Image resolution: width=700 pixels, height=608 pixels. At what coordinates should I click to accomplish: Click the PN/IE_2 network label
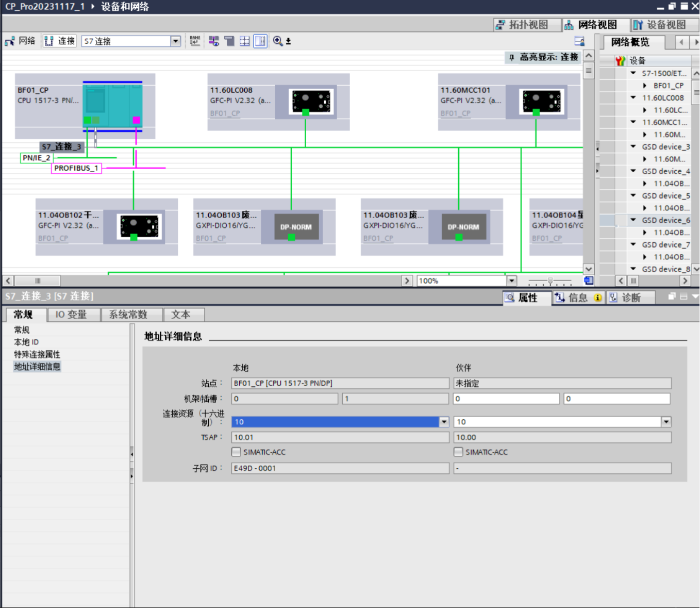coord(36,158)
